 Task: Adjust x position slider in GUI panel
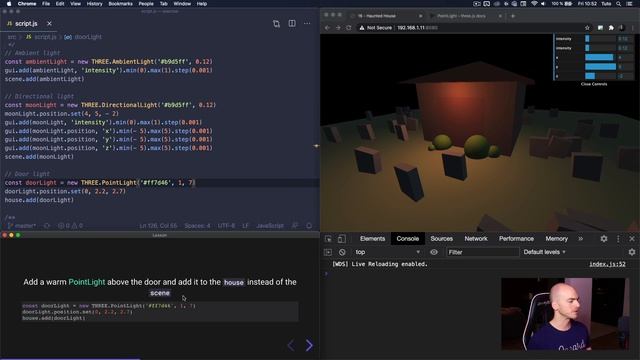(x=600, y=58)
